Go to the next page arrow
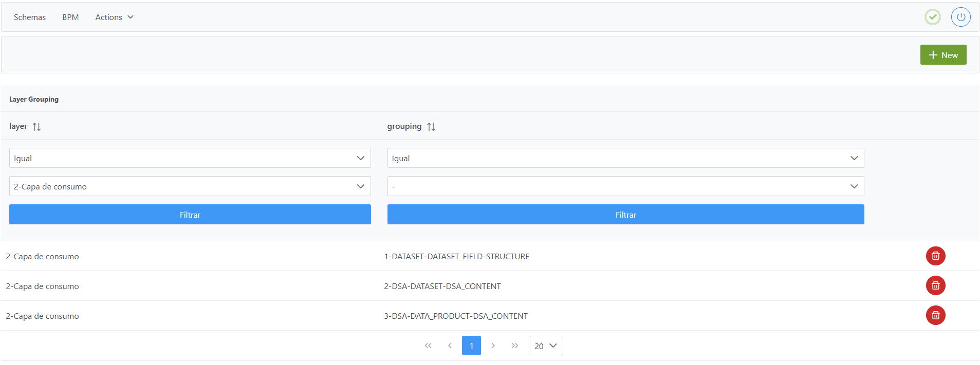Viewport: 980px width, 365px height. coord(493,345)
